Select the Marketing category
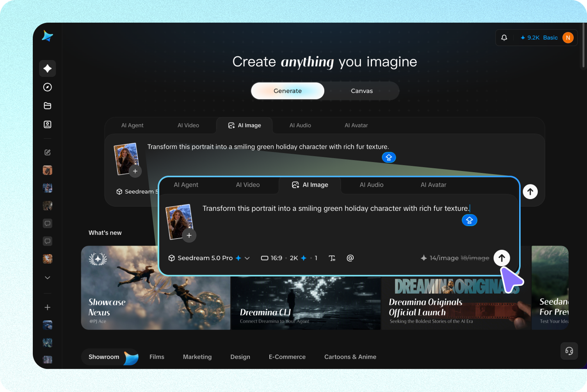 pos(197,357)
